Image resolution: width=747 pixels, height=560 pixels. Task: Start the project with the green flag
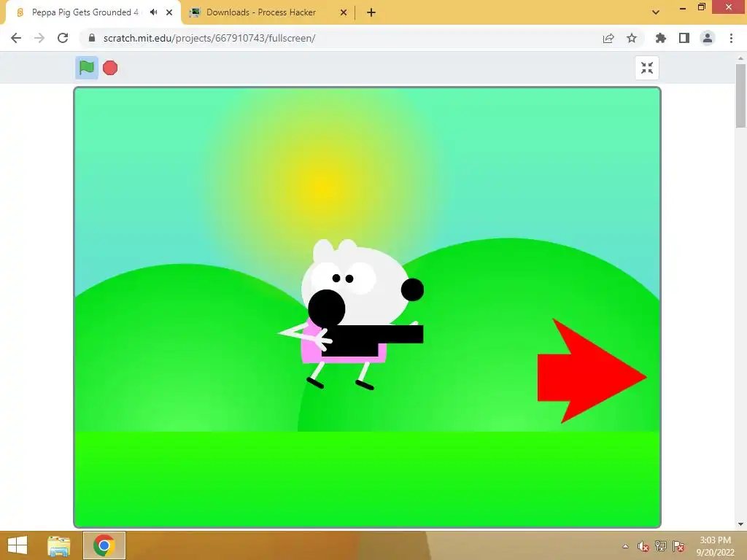point(87,68)
